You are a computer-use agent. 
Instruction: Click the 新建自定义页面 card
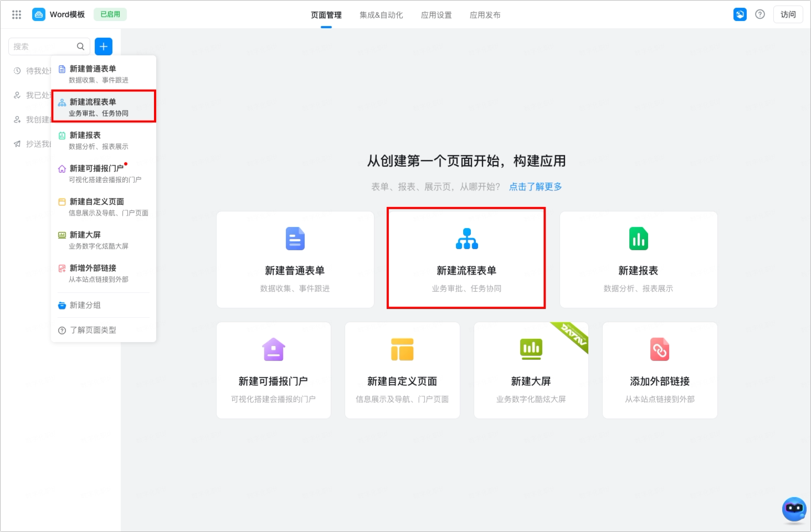pos(402,370)
